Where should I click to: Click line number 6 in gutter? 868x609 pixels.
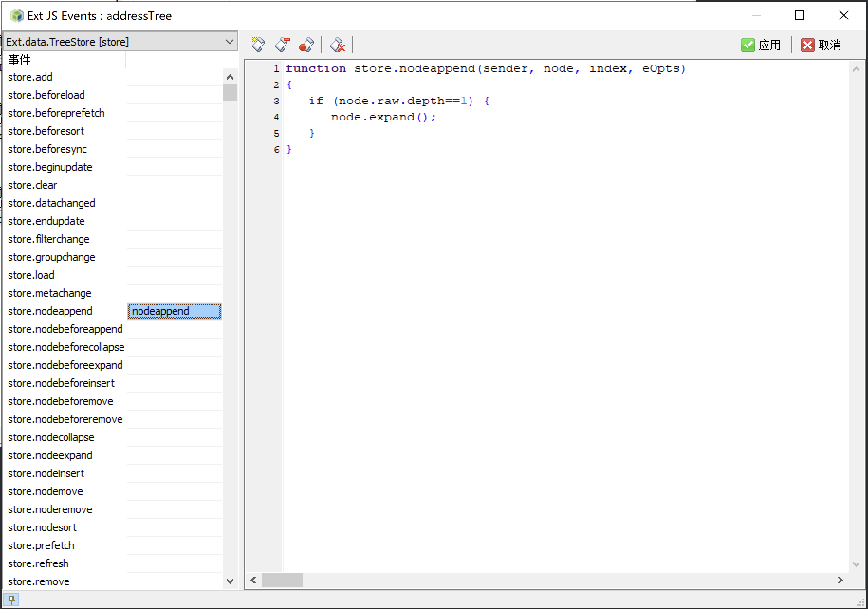pyautogui.click(x=277, y=149)
